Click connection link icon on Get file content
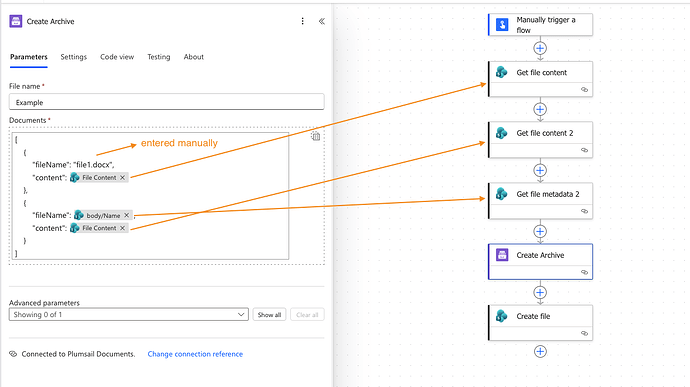Image resolution: width=690 pixels, height=387 pixels. coord(584,90)
